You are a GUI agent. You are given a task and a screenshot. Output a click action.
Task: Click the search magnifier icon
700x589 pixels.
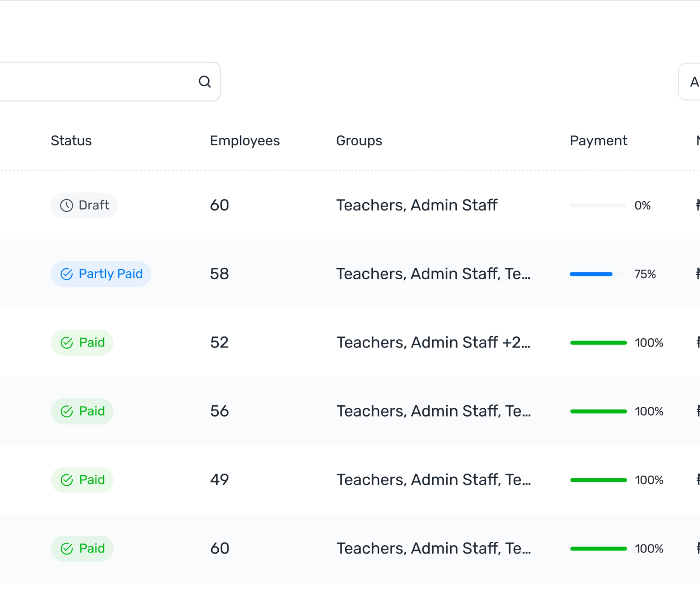tap(205, 81)
